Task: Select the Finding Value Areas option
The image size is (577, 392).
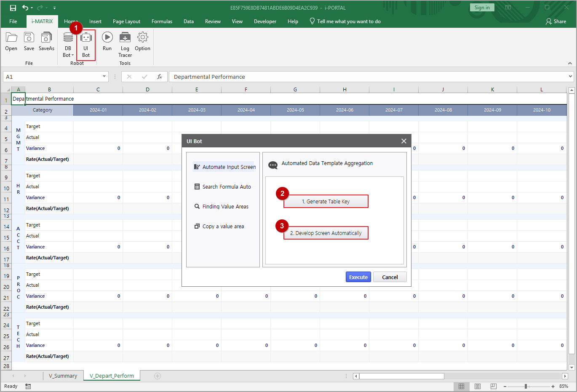Action: pyautogui.click(x=224, y=206)
